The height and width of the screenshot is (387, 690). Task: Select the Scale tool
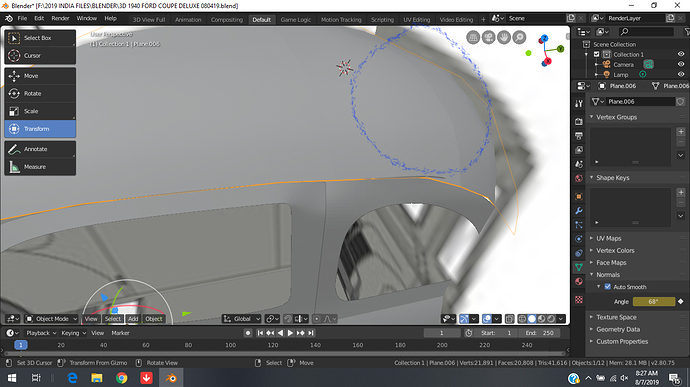[x=40, y=111]
